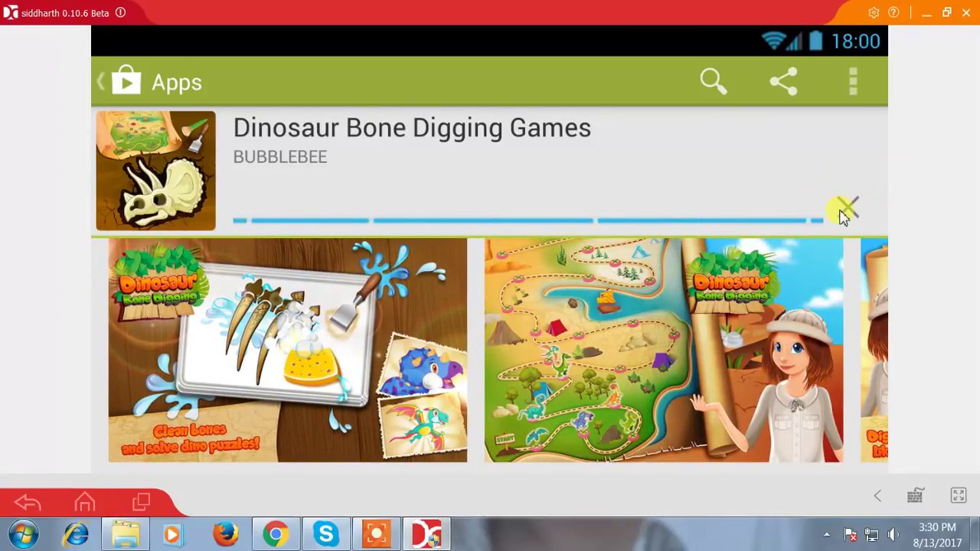
Task: Tap the Android home button in emulator
Action: [84, 503]
